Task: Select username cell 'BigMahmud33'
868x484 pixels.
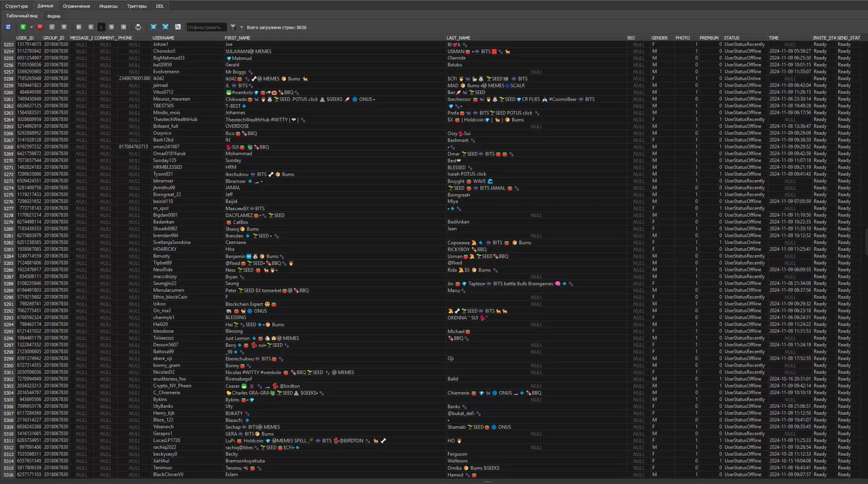Action: coord(187,58)
